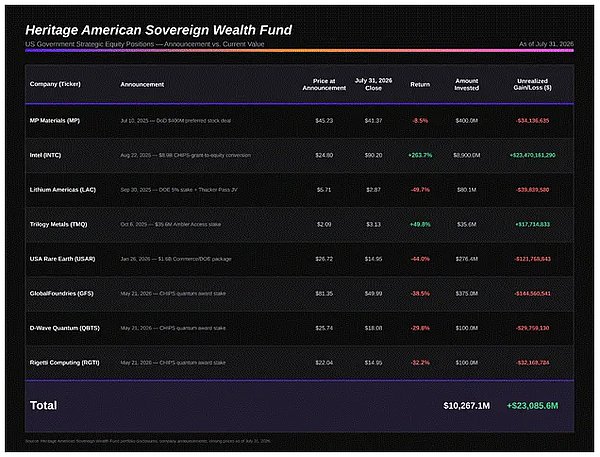Click the '$276.4M' amount for USA Rare Earth

coord(466,259)
